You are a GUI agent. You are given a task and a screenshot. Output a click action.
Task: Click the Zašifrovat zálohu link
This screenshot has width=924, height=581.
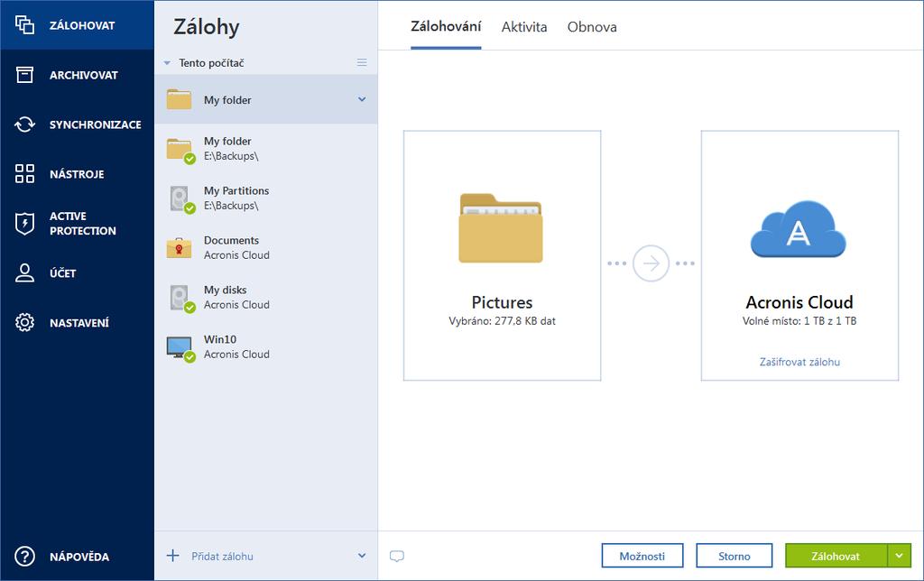[x=799, y=362]
